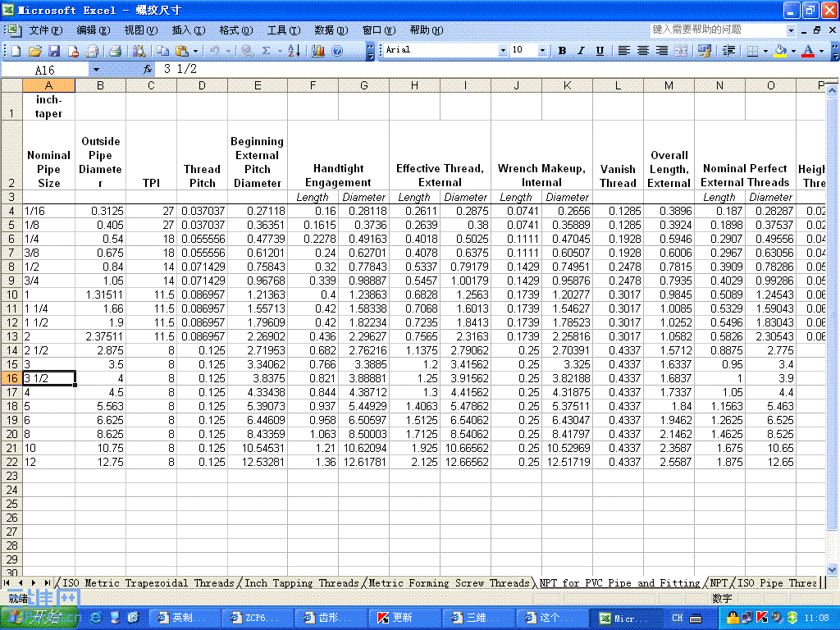The height and width of the screenshot is (630, 840).
Task: Expand the Arial font name dropdown
Action: click(503, 50)
